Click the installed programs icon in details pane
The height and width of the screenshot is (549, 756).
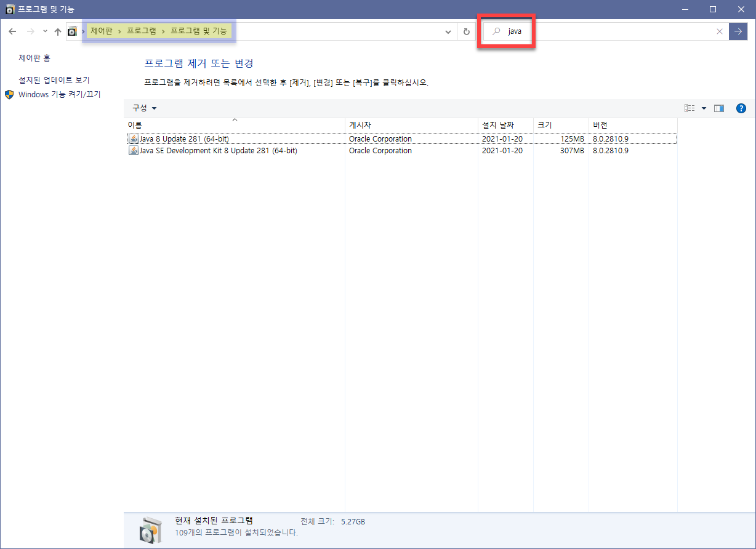[x=151, y=529]
